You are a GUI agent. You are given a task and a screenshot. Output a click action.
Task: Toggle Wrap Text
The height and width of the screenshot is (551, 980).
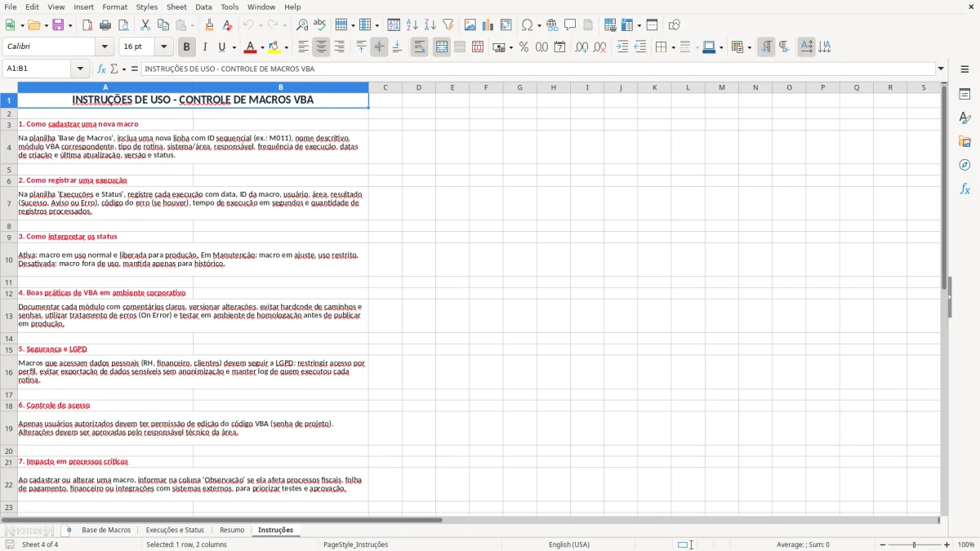click(419, 47)
